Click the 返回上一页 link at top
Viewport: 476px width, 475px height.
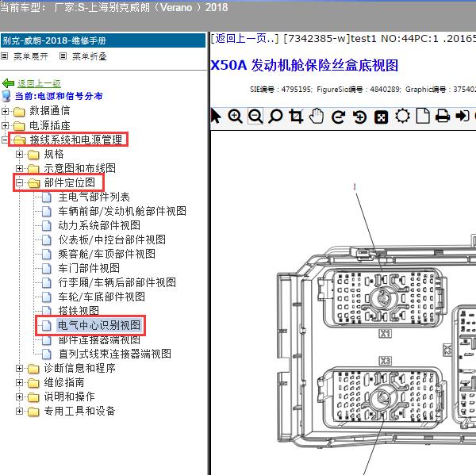[245, 38]
